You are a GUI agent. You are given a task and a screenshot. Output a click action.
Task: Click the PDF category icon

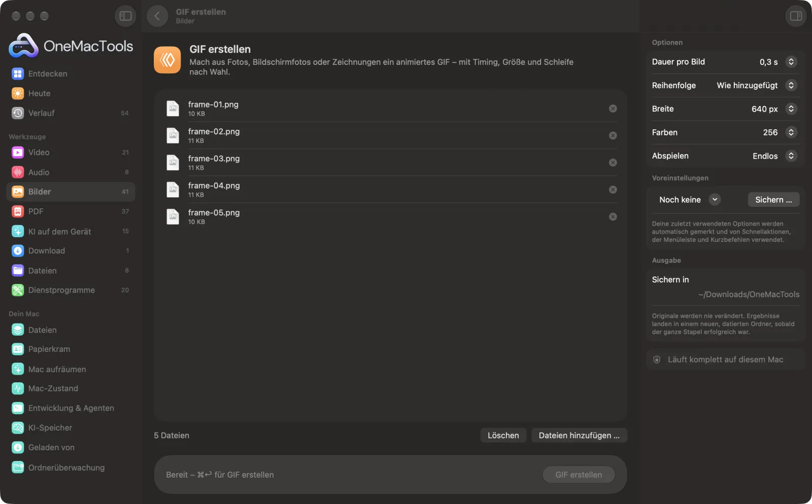click(x=18, y=211)
